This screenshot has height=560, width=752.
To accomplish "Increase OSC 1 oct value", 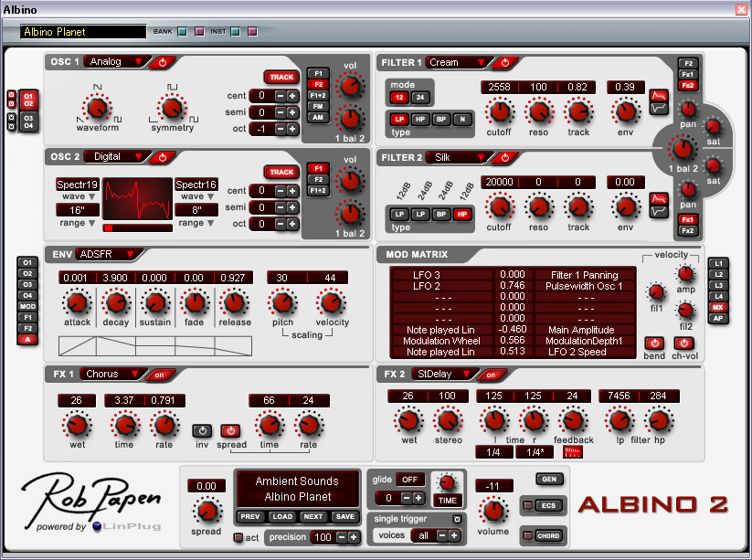I will (x=291, y=129).
